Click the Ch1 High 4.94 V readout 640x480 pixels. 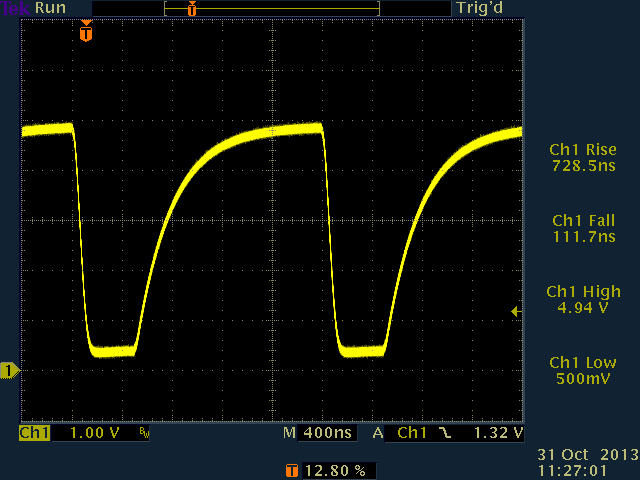coord(583,299)
